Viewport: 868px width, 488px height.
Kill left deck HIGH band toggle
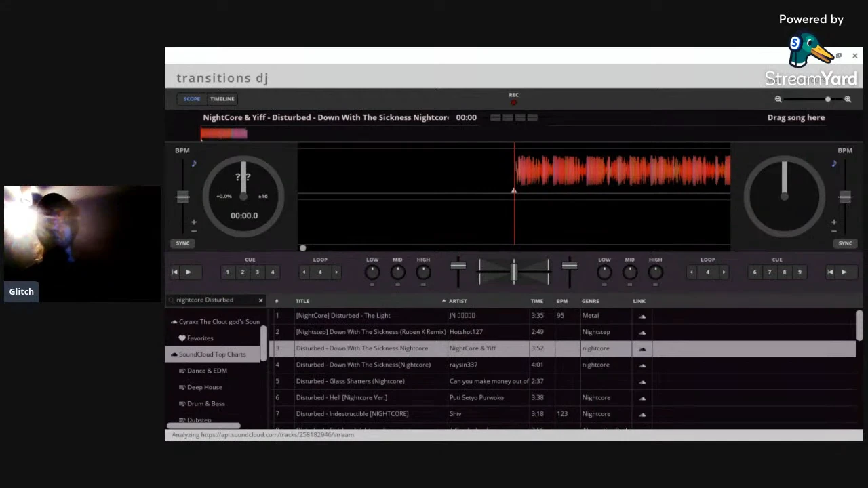click(x=423, y=285)
